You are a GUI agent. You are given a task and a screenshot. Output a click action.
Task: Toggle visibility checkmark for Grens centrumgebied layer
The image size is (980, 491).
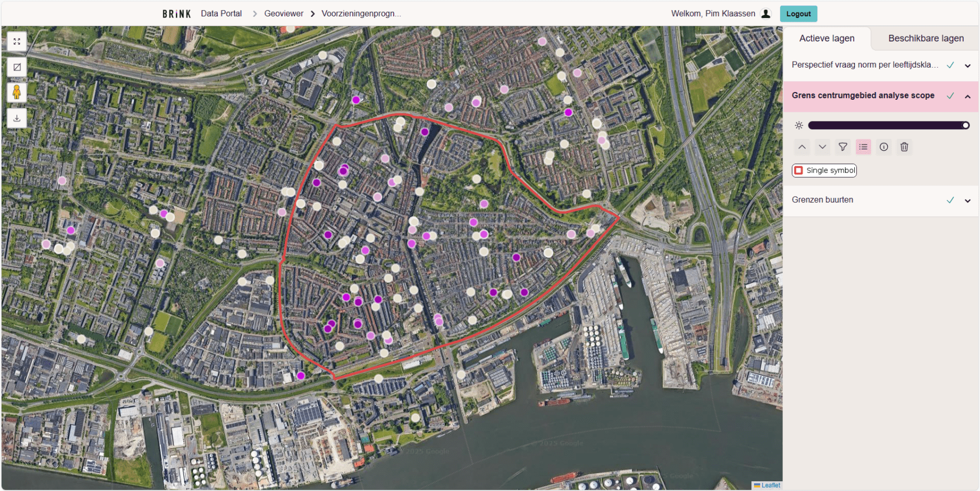pyautogui.click(x=950, y=96)
